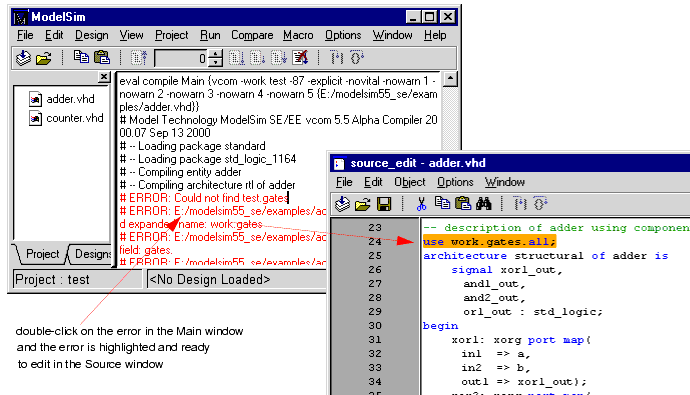Close the workspace pane with the X button
This screenshot has width=690, height=395.
pyautogui.click(x=104, y=77)
